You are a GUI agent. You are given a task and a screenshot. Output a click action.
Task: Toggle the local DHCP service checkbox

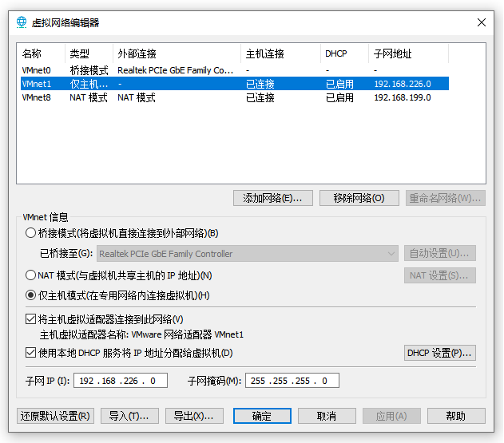31,353
